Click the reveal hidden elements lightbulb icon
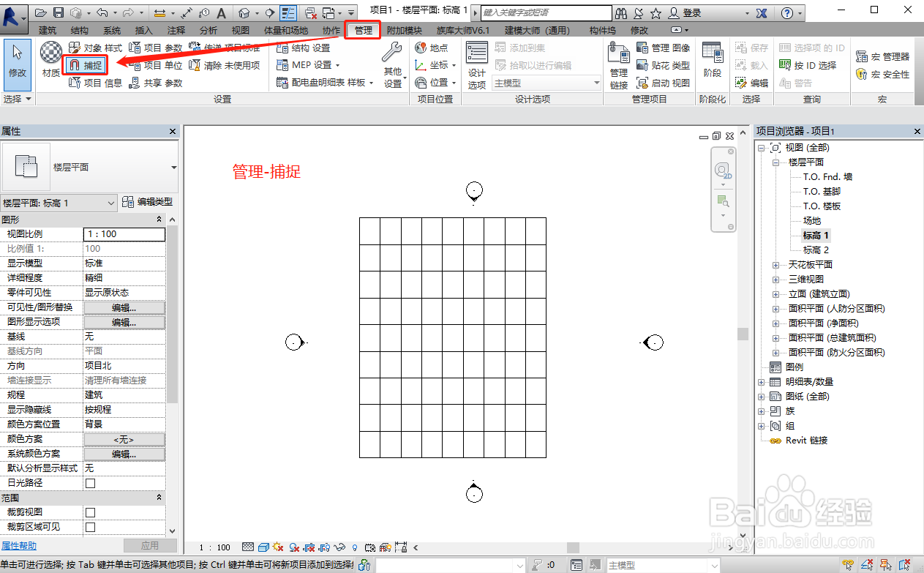The height and width of the screenshot is (573, 924). tap(355, 547)
